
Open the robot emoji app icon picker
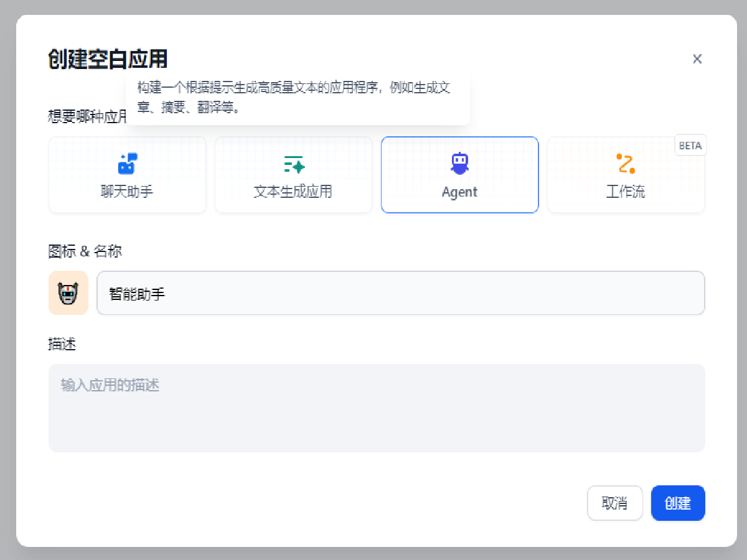click(x=68, y=293)
